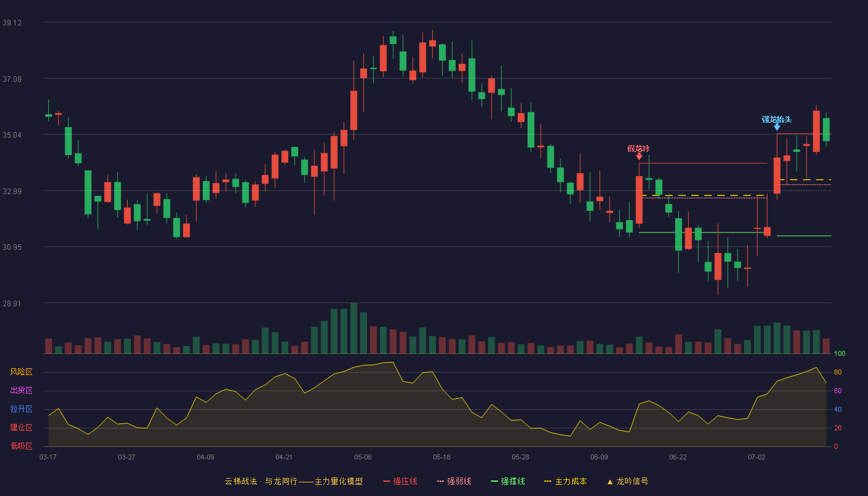
Task: Click the 35.04 price axis label
Action: pyautogui.click(x=12, y=135)
